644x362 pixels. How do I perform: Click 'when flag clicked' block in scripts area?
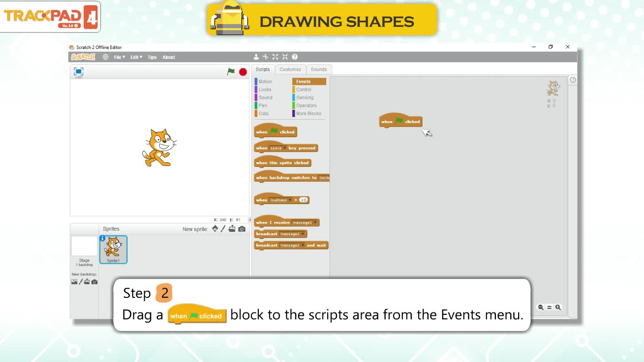pos(401,121)
